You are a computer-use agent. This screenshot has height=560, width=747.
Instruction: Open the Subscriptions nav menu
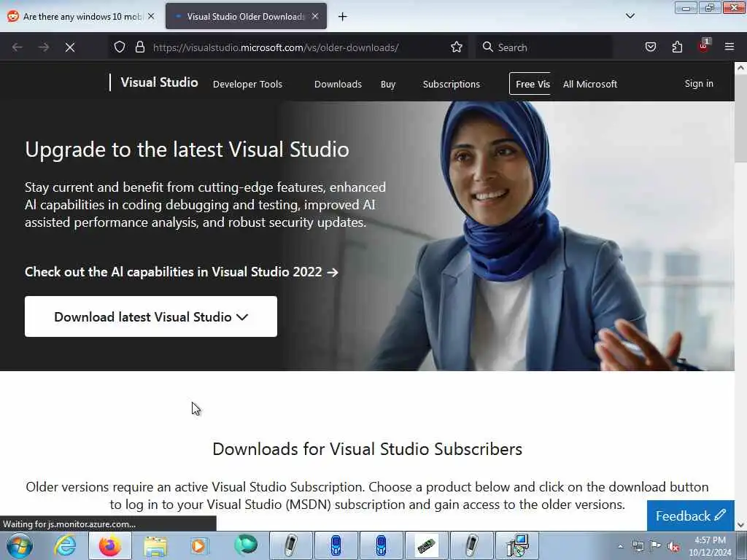coord(451,85)
